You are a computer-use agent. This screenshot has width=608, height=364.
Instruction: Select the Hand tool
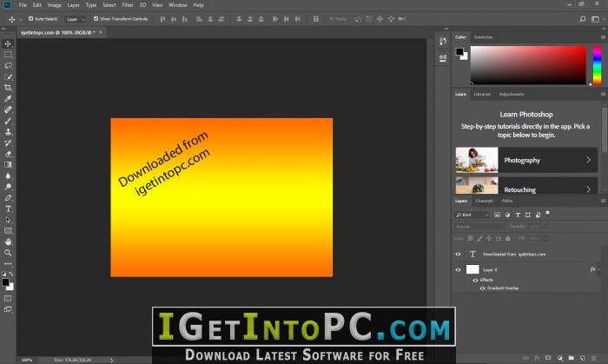pos(8,242)
